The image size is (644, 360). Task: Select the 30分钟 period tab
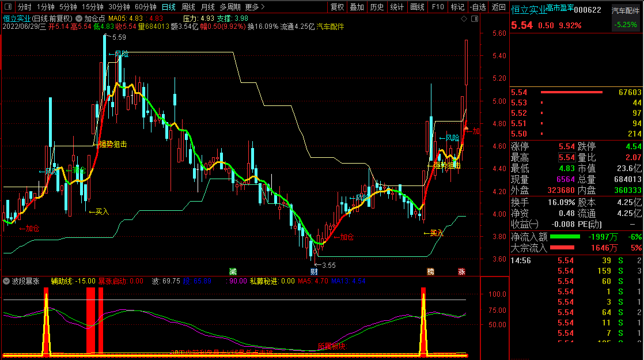tap(119, 7)
